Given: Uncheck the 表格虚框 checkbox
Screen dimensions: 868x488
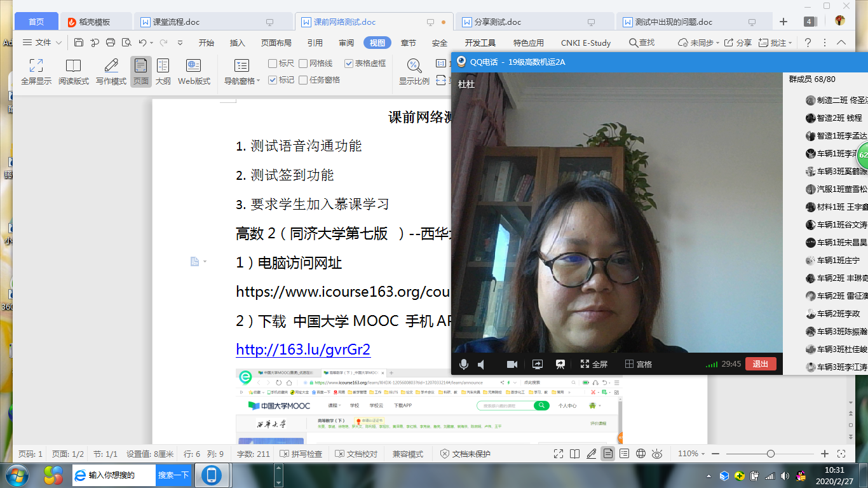Looking at the screenshot, I should [x=349, y=64].
